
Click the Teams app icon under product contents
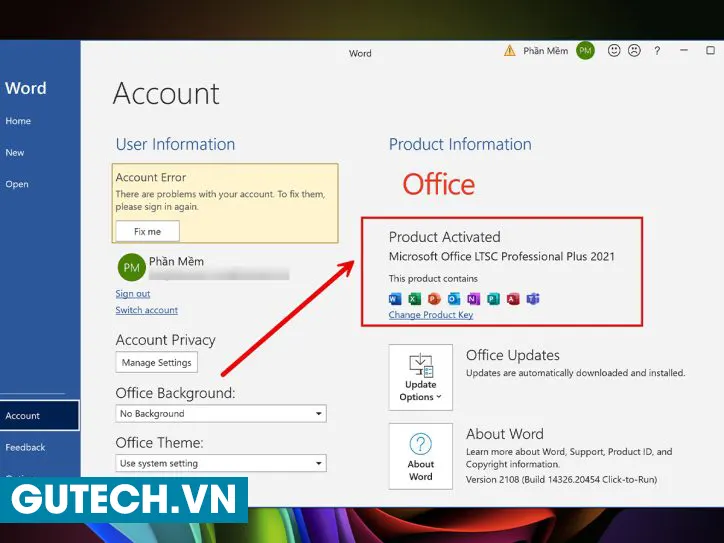point(533,299)
